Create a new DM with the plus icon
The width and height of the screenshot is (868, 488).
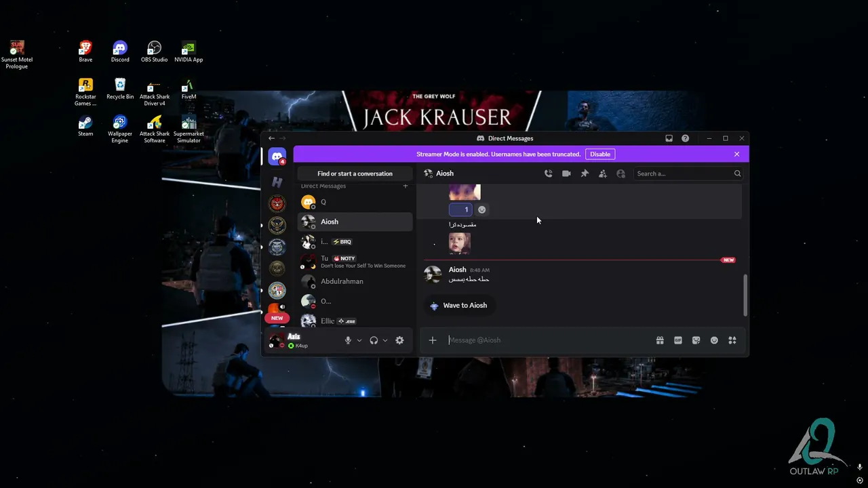click(x=406, y=186)
